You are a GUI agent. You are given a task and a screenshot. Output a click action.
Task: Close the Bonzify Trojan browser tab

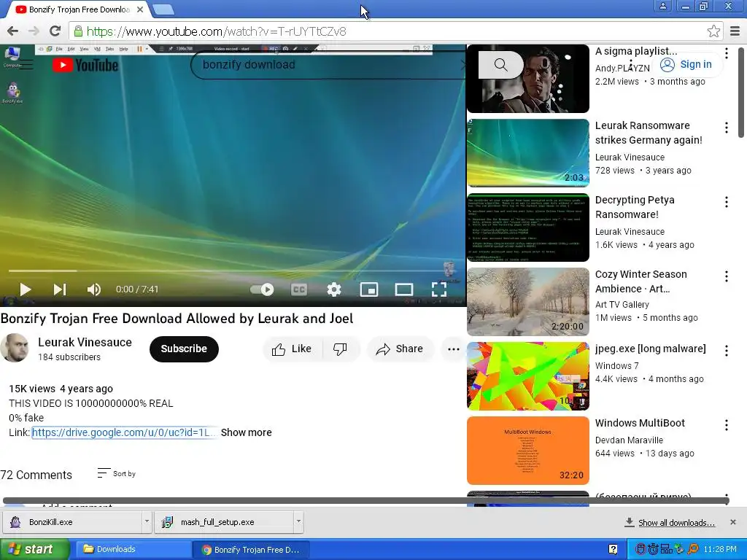[x=140, y=9]
